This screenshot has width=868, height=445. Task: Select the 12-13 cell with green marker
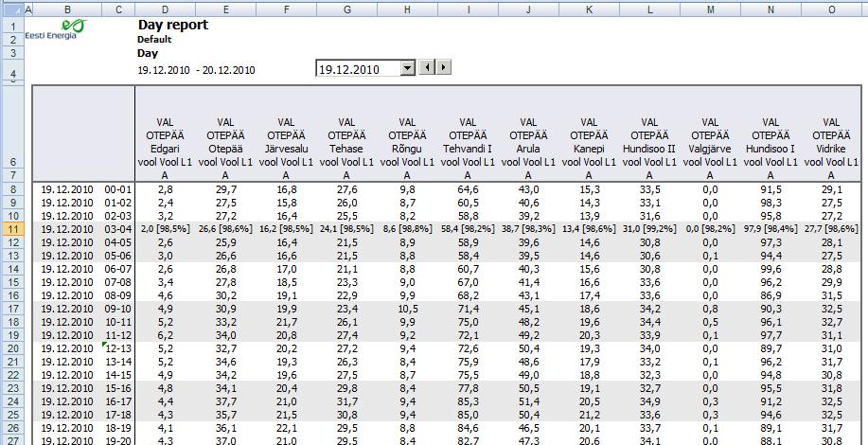coord(118,348)
